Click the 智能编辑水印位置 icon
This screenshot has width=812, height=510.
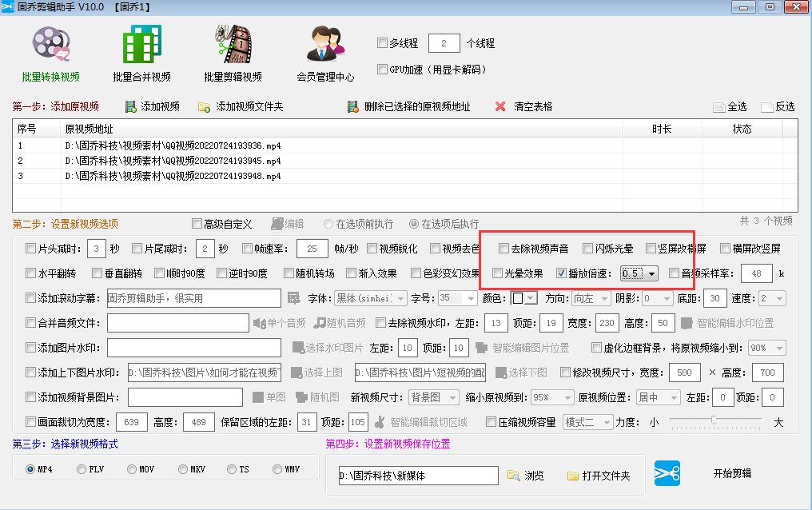point(687,323)
